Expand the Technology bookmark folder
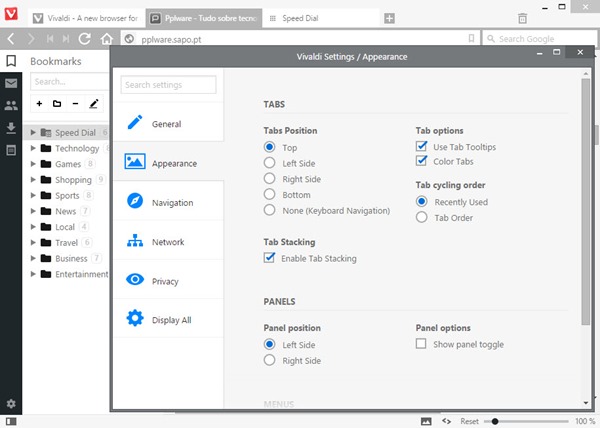 [33, 148]
